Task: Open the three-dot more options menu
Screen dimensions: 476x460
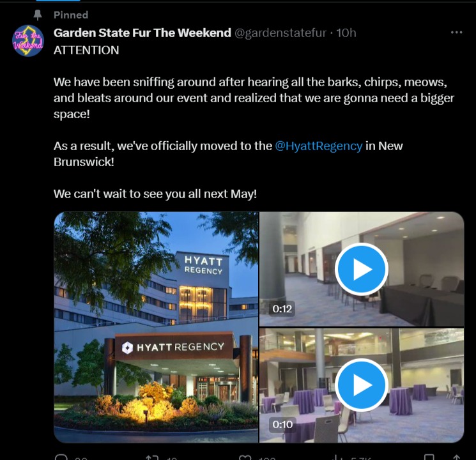Action: pos(456,33)
